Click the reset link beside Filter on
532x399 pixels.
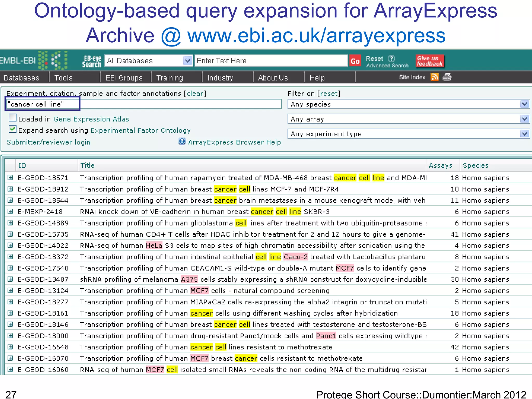(329, 94)
